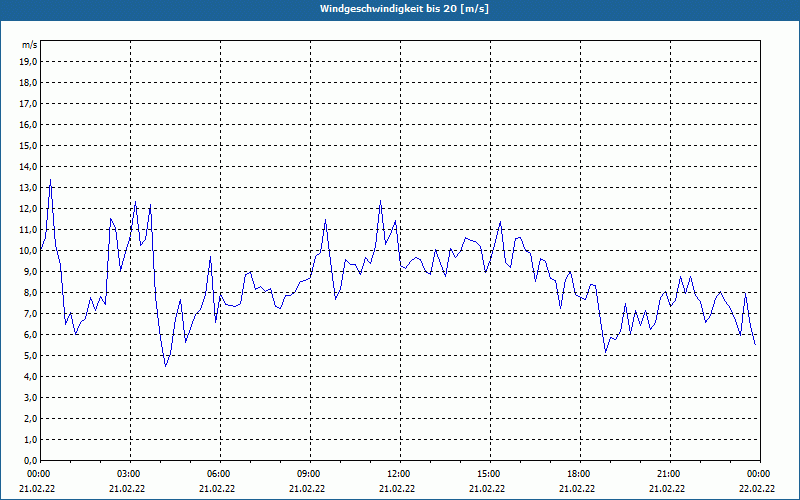Pick the 5,0 y-axis tick label
Viewport: 800px width, 500px height.
pos(31,356)
